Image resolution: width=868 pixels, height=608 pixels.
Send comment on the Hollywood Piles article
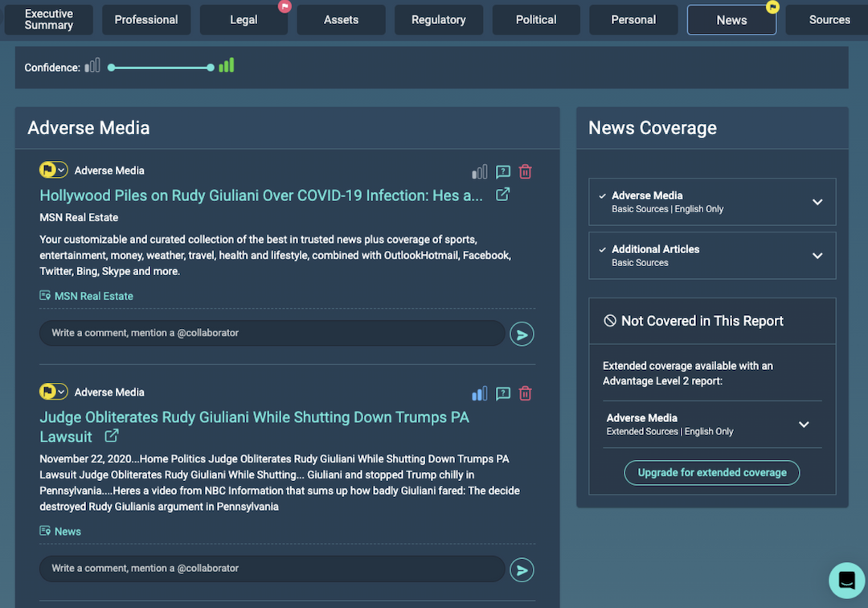click(522, 334)
